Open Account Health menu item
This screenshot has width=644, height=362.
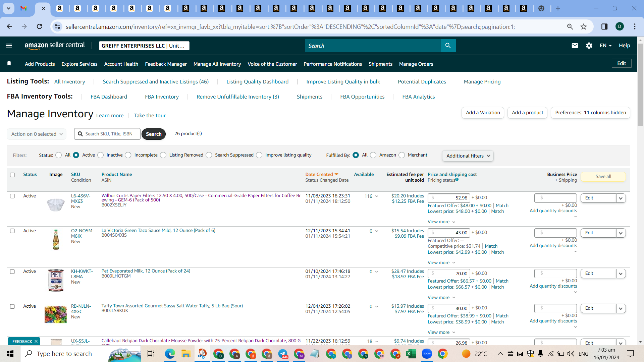click(x=121, y=64)
